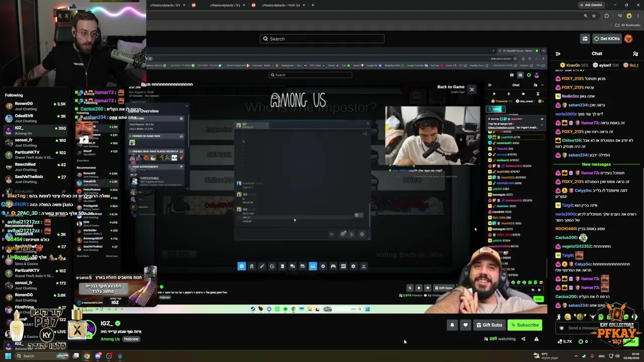
Task: Click the Get KICKs button
Action: (x=607, y=39)
